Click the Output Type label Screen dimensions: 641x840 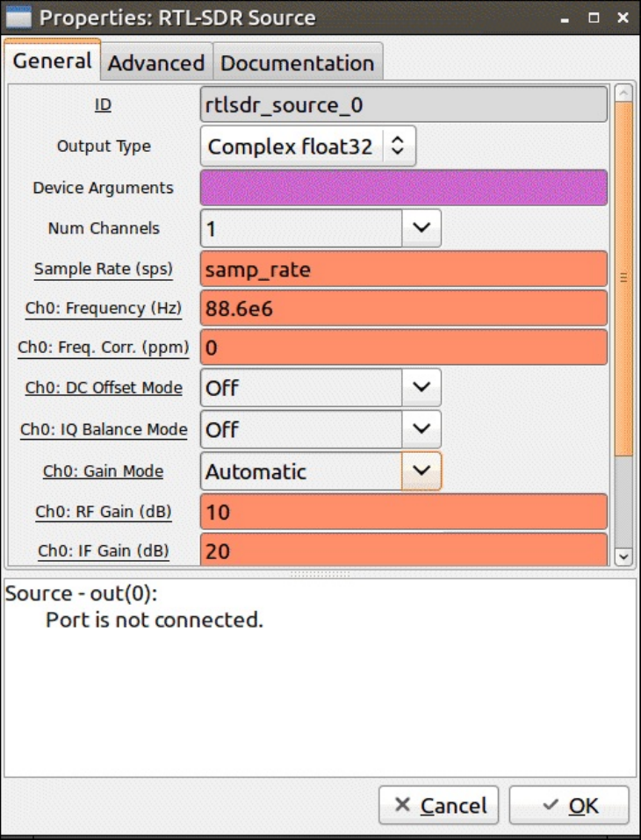coord(104,147)
